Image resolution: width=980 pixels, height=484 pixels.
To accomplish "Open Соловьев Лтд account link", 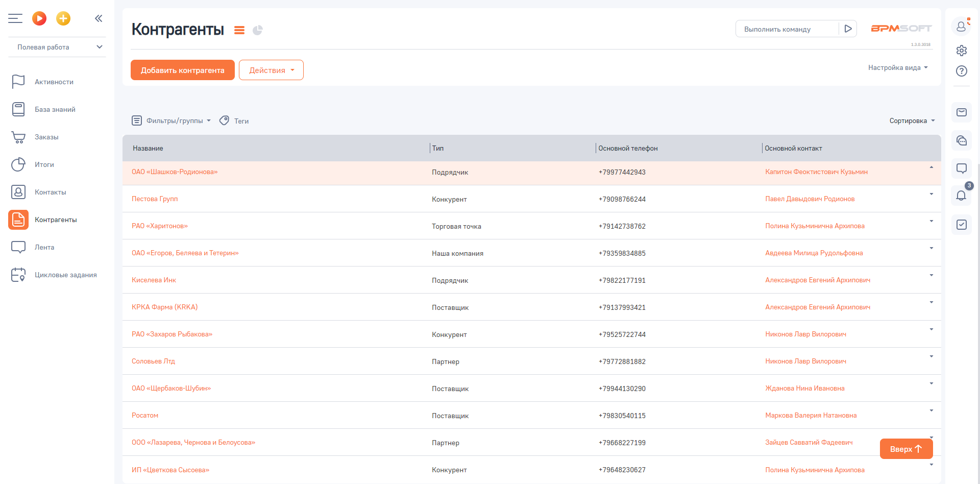I will 153,361.
